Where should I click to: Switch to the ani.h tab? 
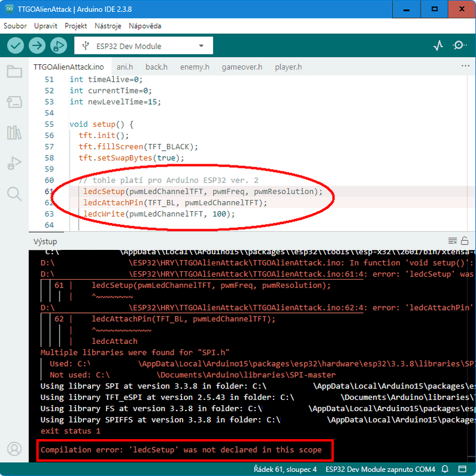click(125, 67)
